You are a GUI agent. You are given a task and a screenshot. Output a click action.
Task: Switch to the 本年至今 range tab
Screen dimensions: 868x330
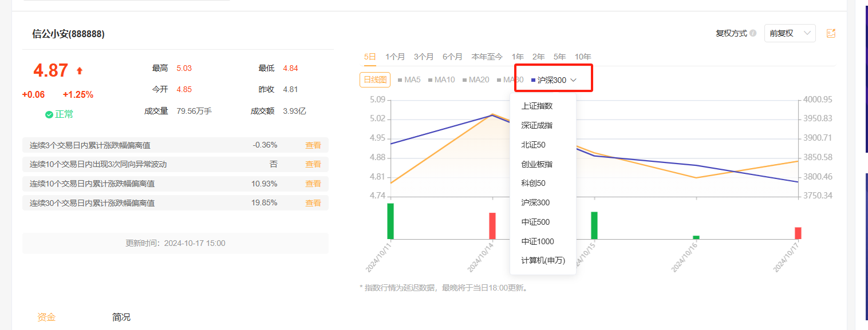point(487,57)
